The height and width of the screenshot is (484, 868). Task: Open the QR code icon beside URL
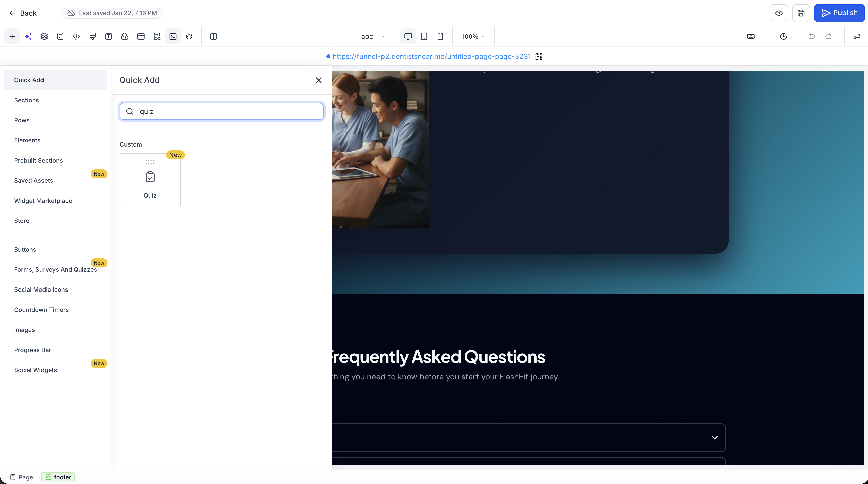(x=539, y=56)
